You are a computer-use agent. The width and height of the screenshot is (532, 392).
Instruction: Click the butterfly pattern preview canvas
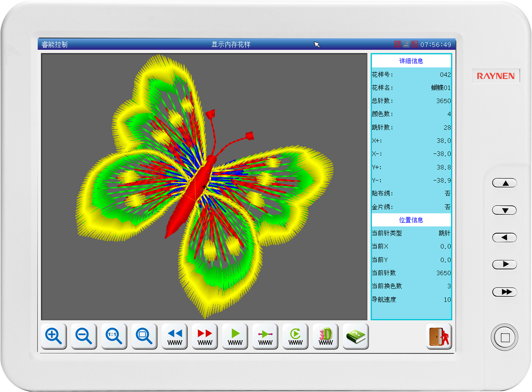[x=204, y=186]
